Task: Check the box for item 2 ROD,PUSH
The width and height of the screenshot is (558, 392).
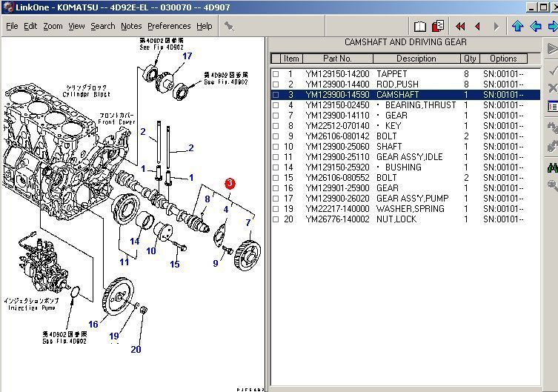Action: [x=276, y=84]
